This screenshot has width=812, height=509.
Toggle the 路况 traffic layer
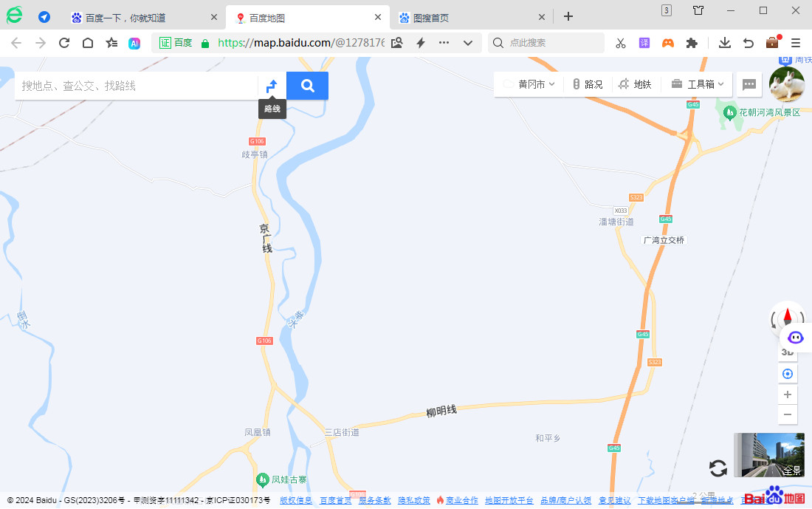pos(588,84)
